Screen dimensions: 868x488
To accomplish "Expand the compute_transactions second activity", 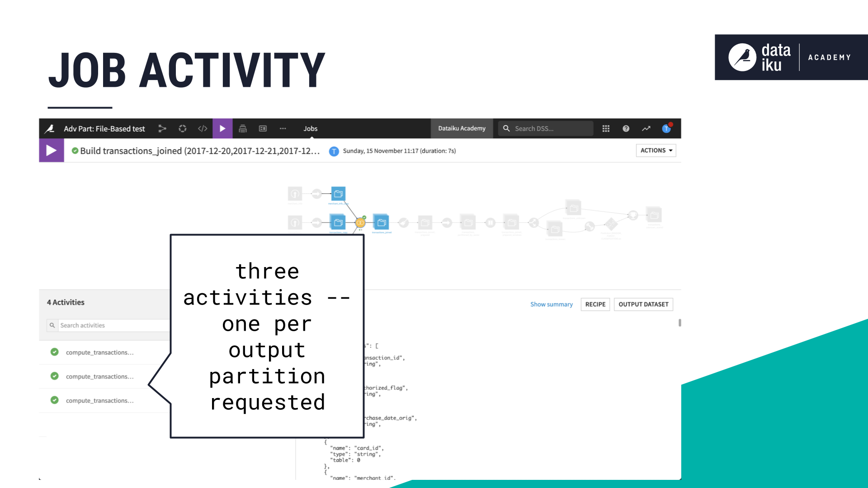I will tap(99, 376).
